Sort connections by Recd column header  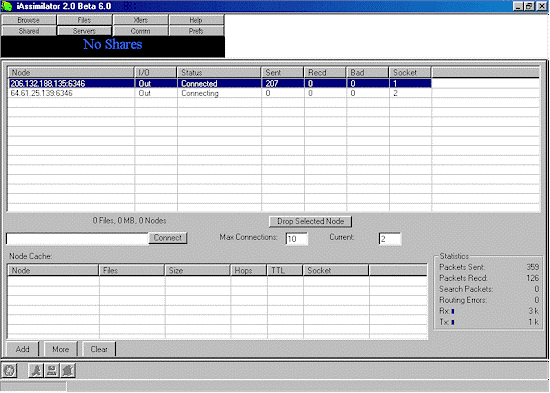[325, 73]
